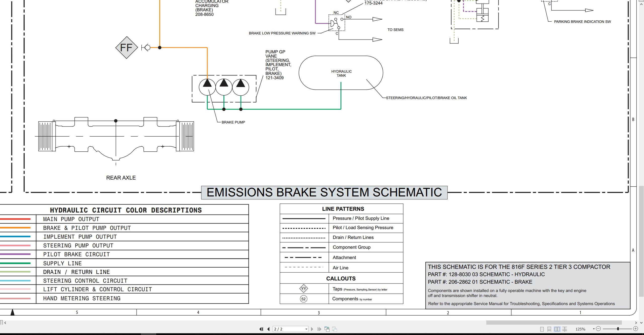The width and height of the screenshot is (644, 335).
Task: Open the page number dropdown
Action: [x=306, y=329]
